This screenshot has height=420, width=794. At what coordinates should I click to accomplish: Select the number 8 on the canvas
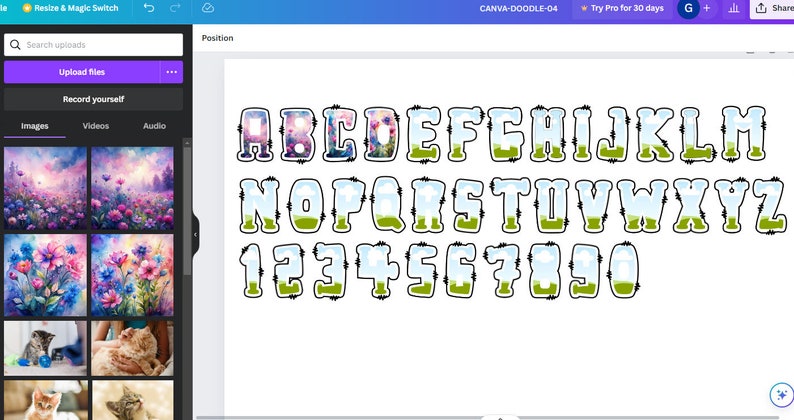[x=545, y=270]
